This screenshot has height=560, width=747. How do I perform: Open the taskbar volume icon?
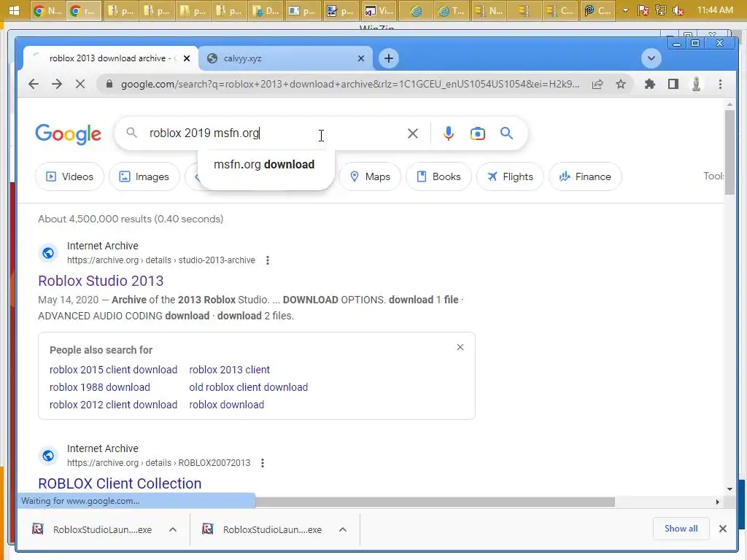pos(678,10)
